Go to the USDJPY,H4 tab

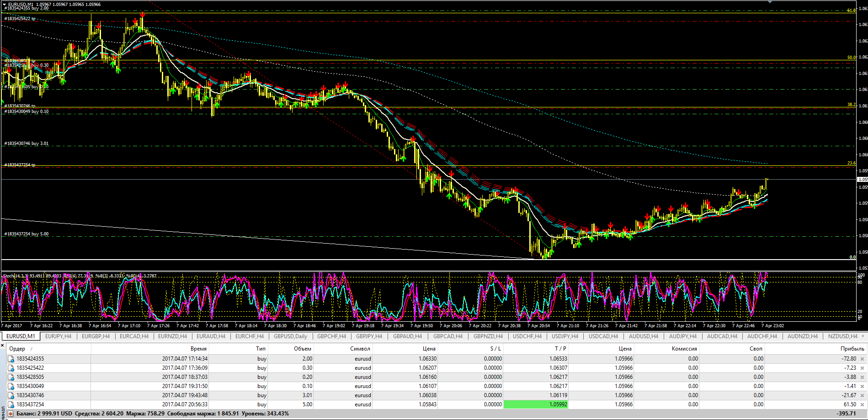[x=565, y=336]
